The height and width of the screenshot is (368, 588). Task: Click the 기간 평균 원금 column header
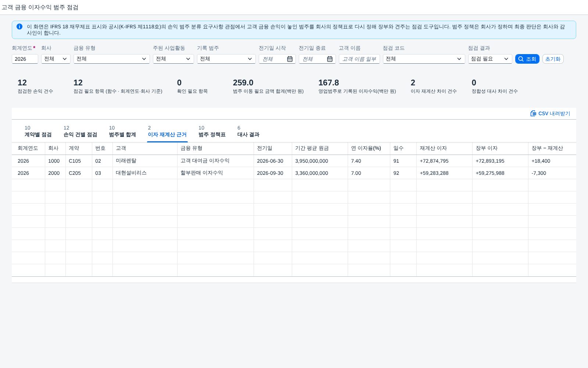click(320, 148)
